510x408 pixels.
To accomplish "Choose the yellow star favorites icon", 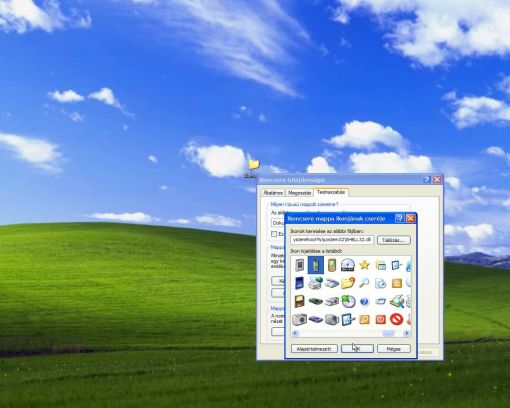I will pos(364,265).
